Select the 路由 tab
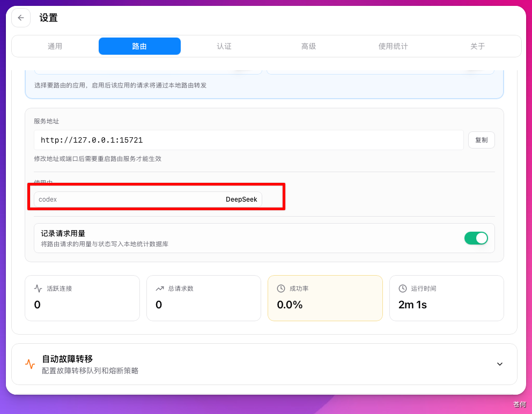This screenshot has width=532, height=414. click(x=139, y=46)
